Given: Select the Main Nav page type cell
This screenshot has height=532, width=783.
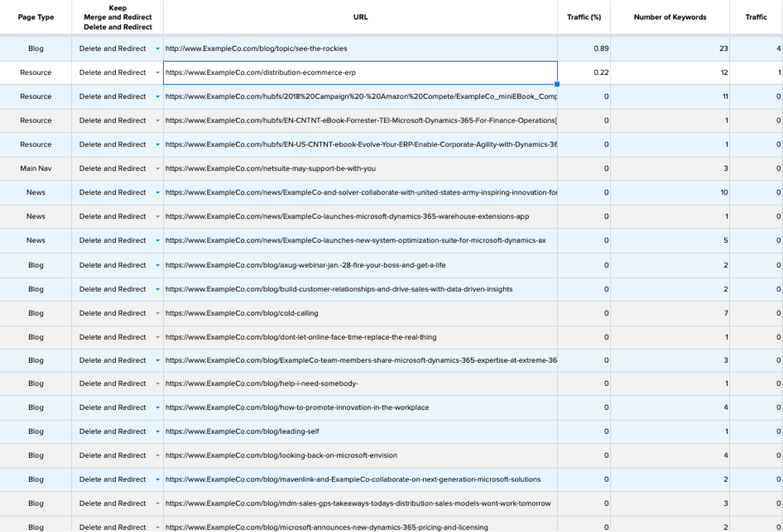Looking at the screenshot, I should pyautogui.click(x=36, y=169).
